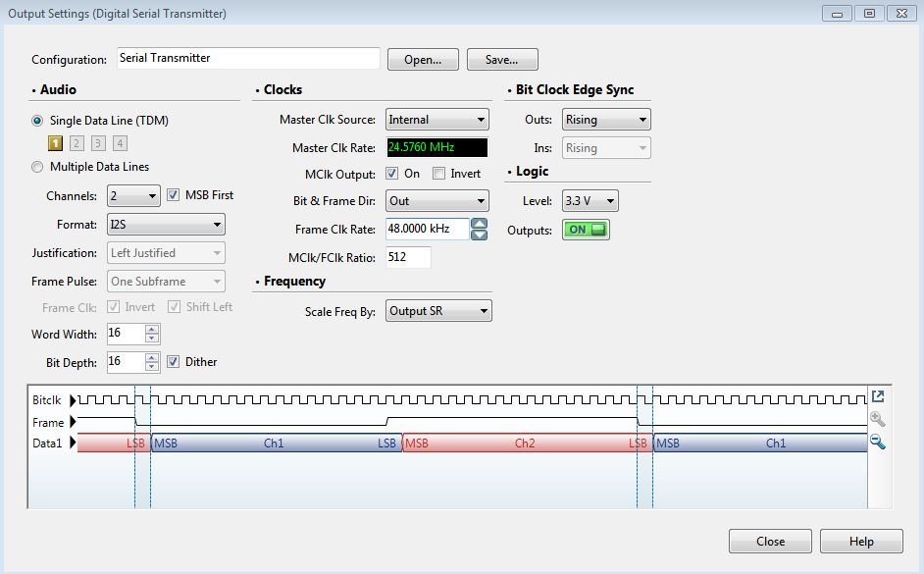Open Bit Clock Ins edge dropdown

(x=606, y=148)
